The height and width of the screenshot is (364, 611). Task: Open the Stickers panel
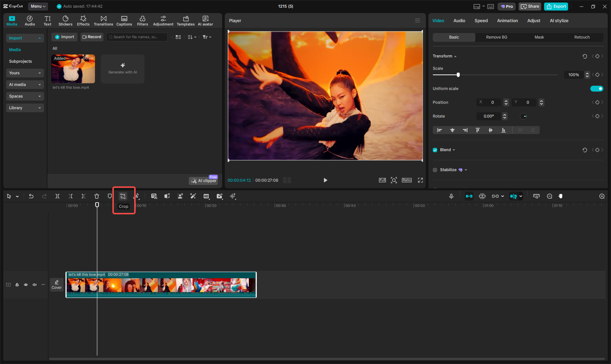point(65,20)
